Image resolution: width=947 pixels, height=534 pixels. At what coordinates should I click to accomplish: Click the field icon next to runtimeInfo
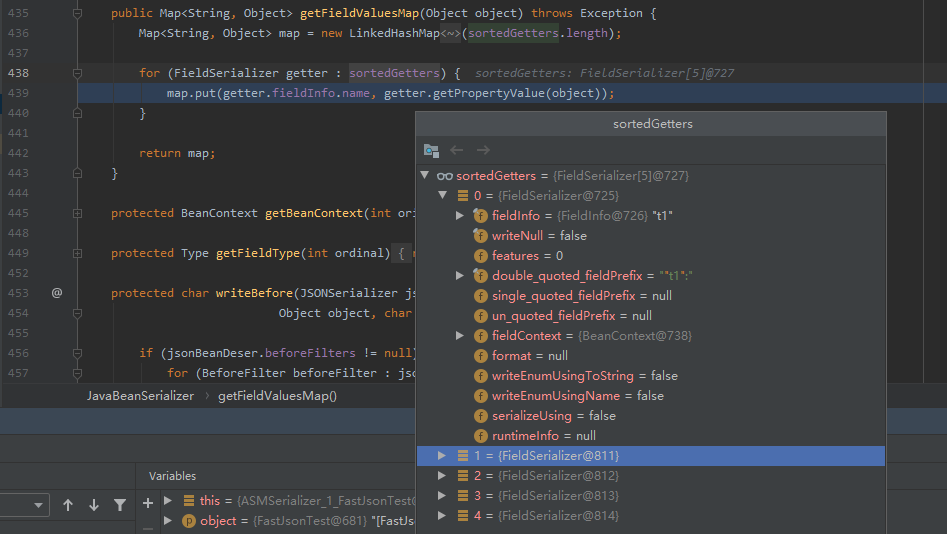click(480, 436)
